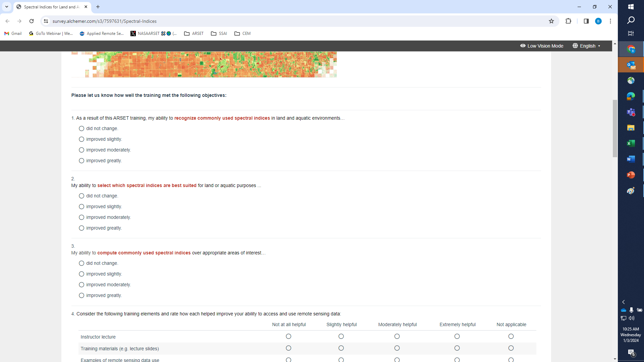Open the Chrome Extensions puzzle icon
Image resolution: width=644 pixels, height=362 pixels.
pyautogui.click(x=568, y=21)
